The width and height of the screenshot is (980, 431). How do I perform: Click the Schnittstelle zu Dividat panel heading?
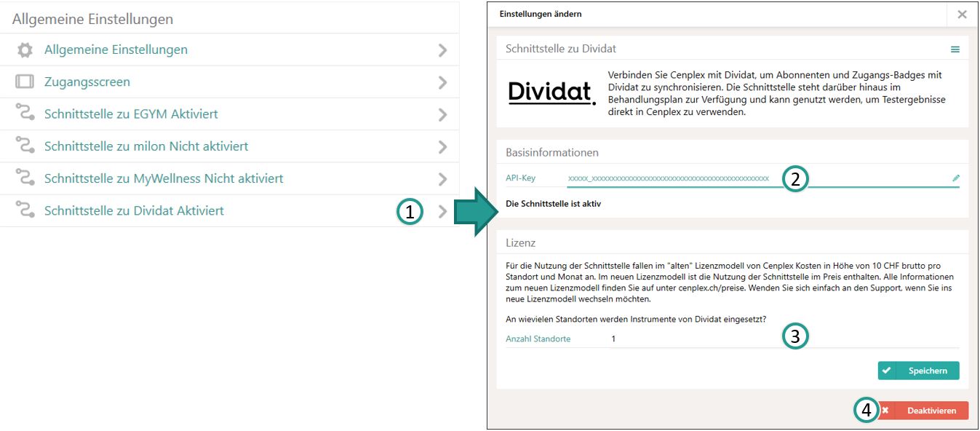(561, 49)
